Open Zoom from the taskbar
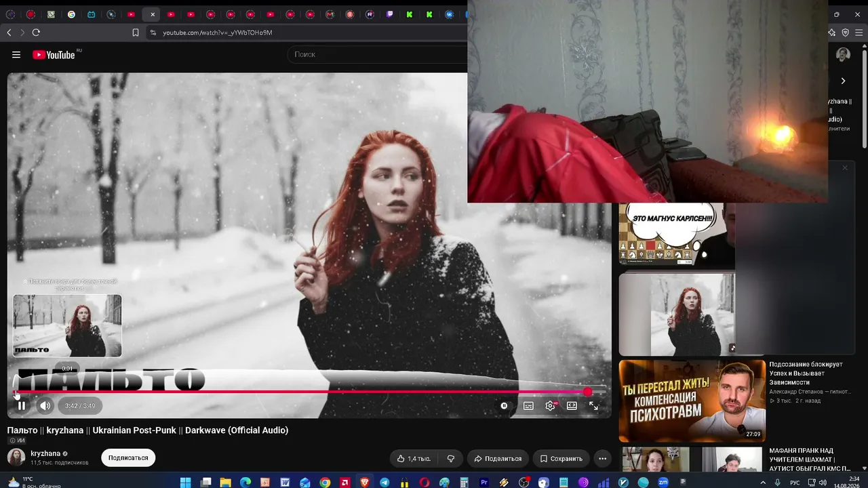Image resolution: width=868 pixels, height=488 pixels. (663, 483)
